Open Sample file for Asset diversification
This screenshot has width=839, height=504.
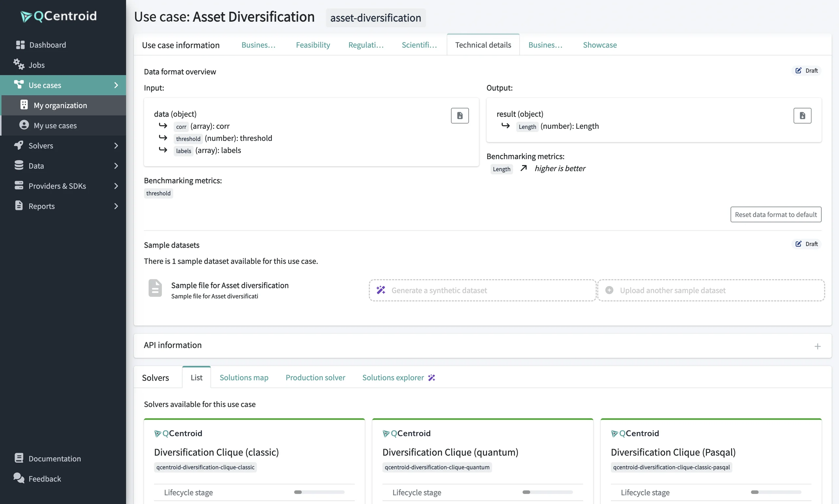tap(230, 285)
